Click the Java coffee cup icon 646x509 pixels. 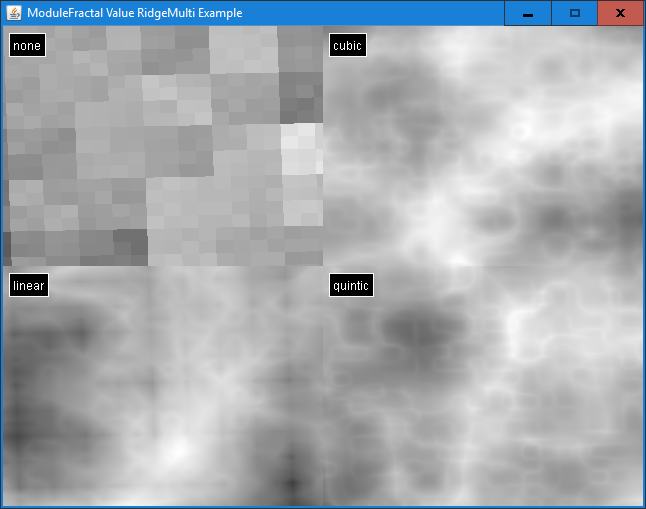pos(14,13)
